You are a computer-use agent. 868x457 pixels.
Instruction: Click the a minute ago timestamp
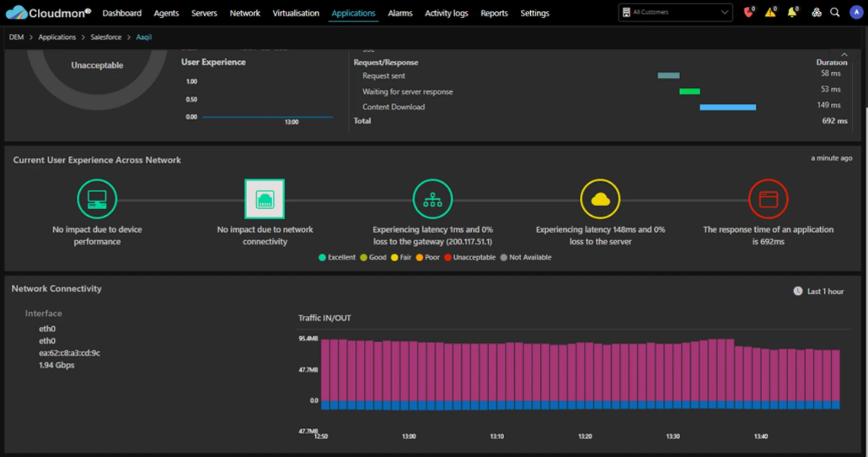831,158
